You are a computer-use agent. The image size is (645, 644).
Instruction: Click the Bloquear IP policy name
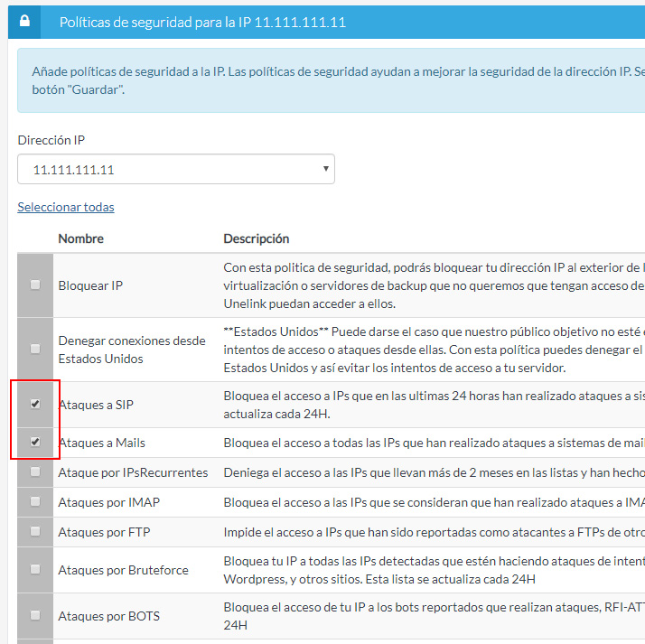(x=90, y=285)
